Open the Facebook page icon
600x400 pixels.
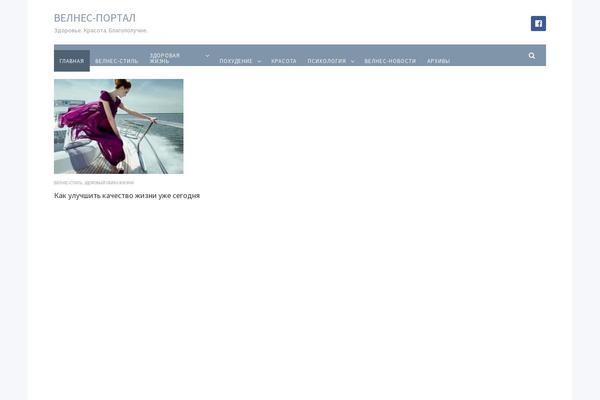(538, 23)
